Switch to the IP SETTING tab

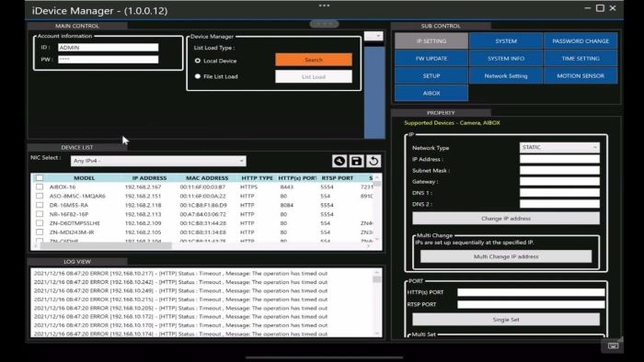pos(431,41)
